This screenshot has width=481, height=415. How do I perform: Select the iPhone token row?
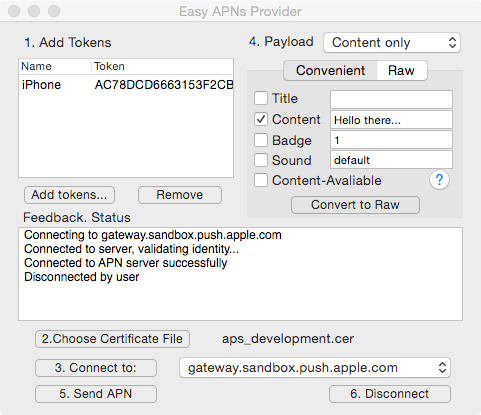coord(126,85)
